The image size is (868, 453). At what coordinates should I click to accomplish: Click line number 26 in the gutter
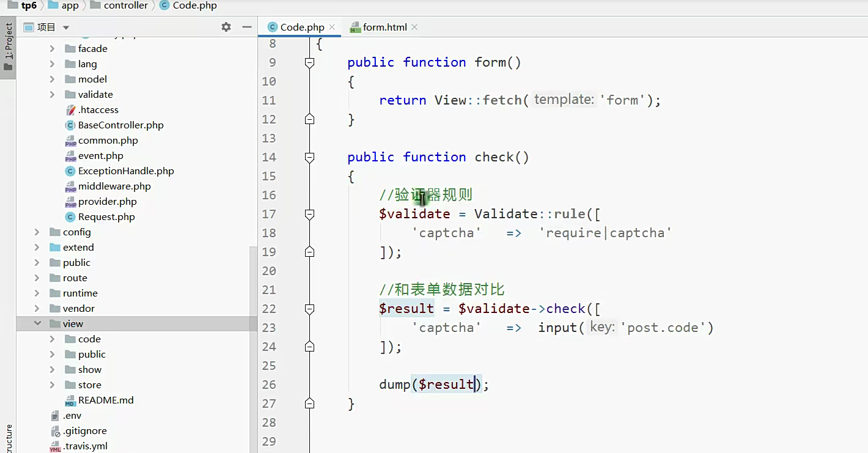pos(269,384)
